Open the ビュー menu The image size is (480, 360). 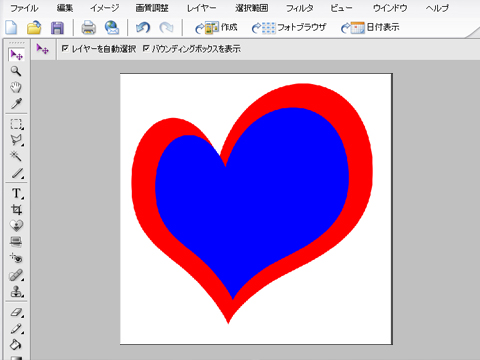coord(341,8)
